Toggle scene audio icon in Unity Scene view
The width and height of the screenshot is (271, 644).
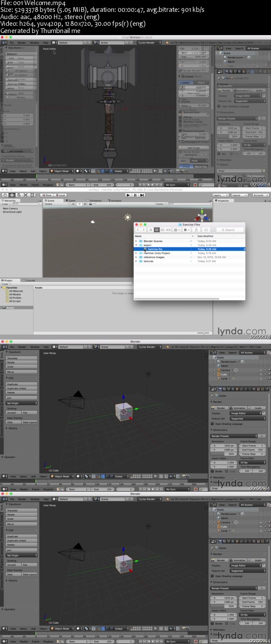tap(86, 204)
